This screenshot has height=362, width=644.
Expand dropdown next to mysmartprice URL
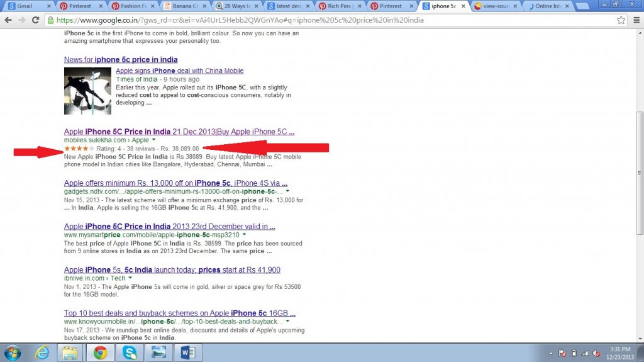click(x=244, y=234)
